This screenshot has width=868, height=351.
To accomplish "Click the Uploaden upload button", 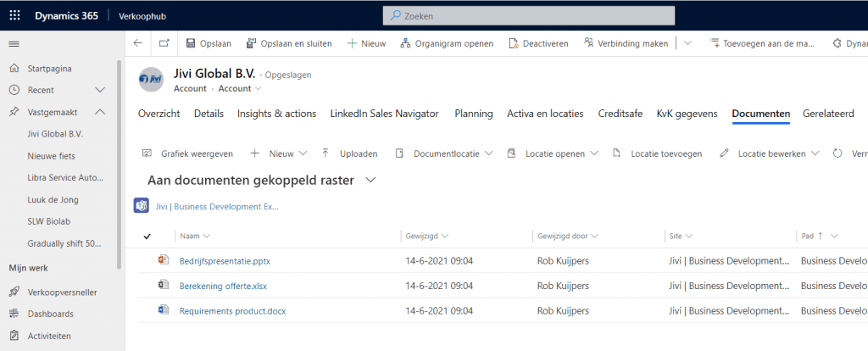I will [x=349, y=153].
